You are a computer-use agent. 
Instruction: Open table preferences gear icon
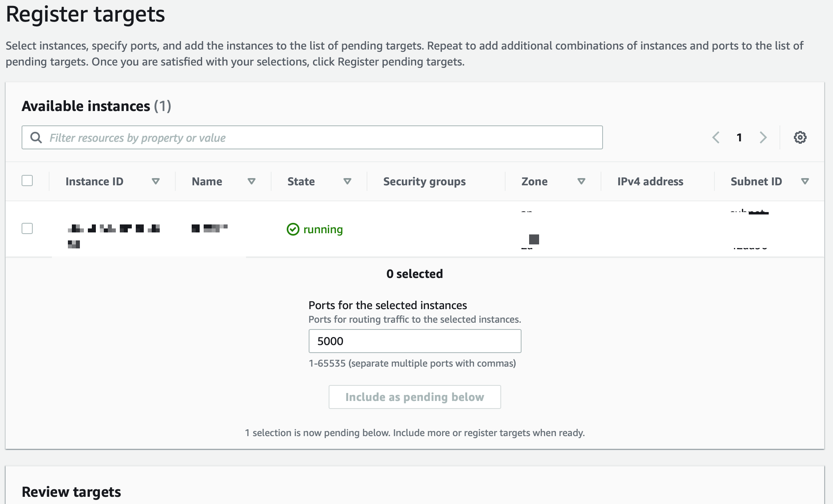coord(800,137)
